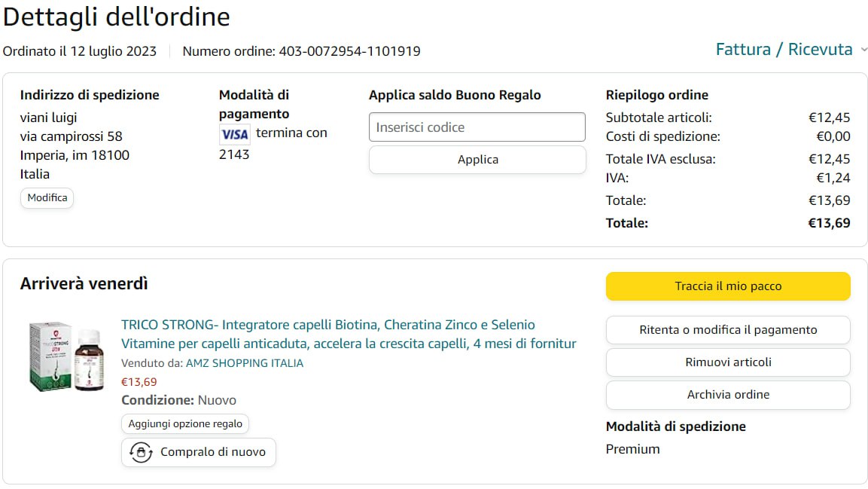
Task: Click the Rimuovi articoli button
Action: [x=728, y=362]
